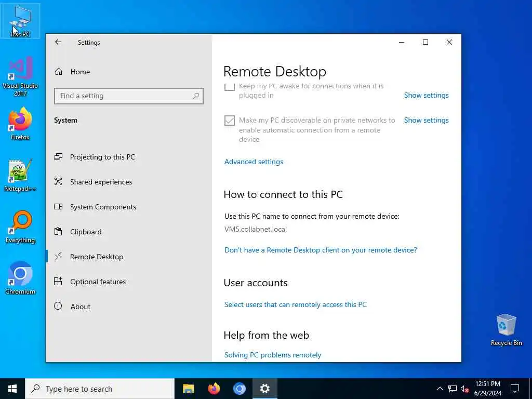Select Everything desktop shortcut
This screenshot has width=532, height=399.
coord(20,227)
